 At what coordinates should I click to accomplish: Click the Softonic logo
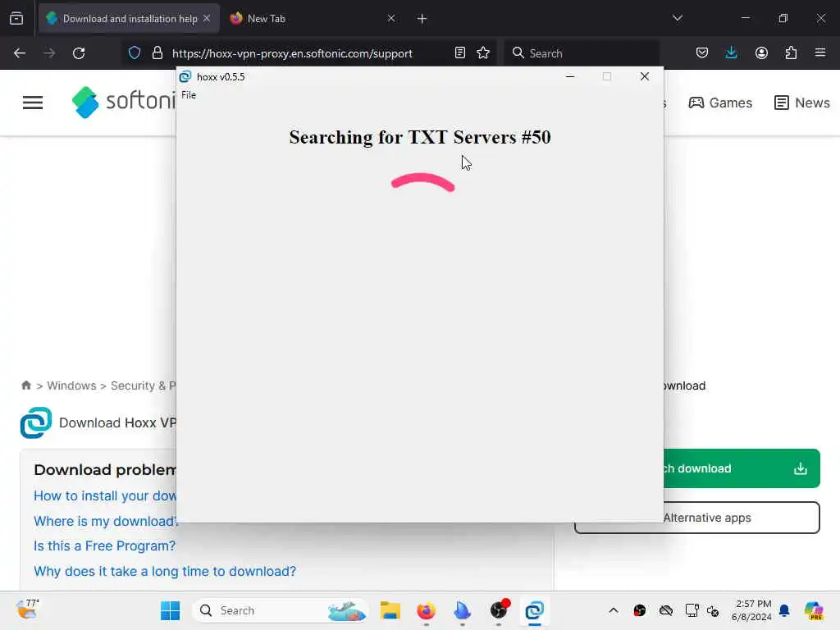(x=124, y=102)
